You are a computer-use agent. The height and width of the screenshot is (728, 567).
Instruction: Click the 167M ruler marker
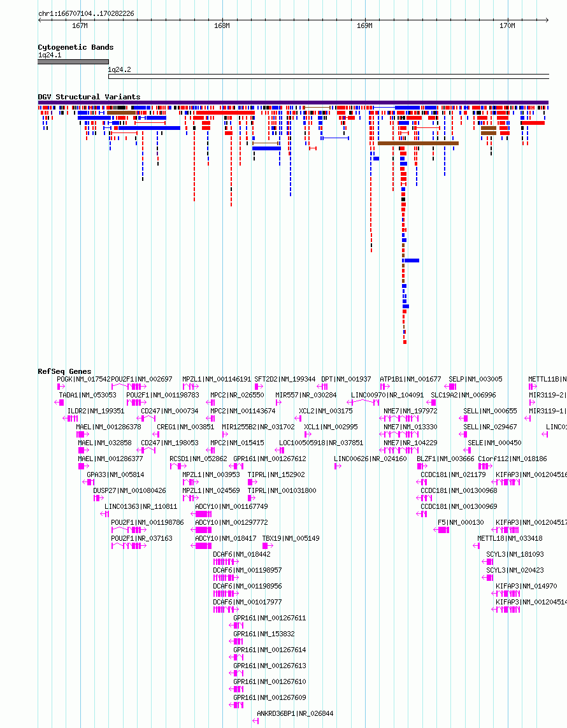pyautogui.click(x=80, y=25)
